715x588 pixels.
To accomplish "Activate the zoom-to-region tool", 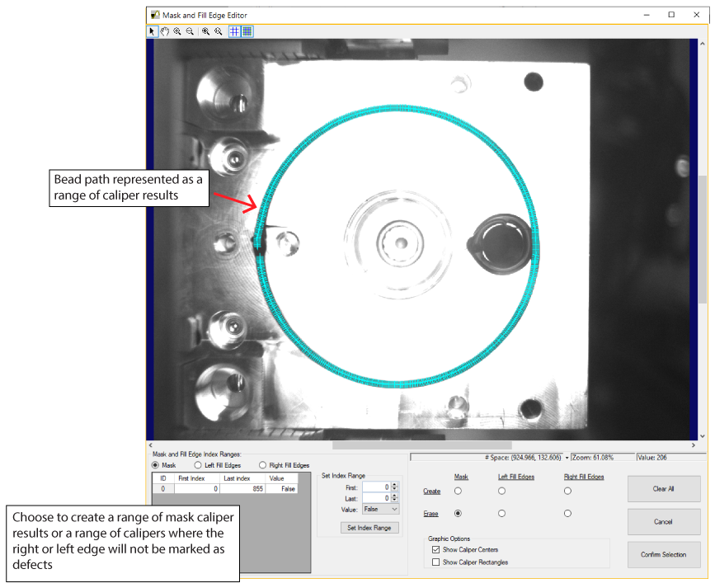I will pos(206,31).
